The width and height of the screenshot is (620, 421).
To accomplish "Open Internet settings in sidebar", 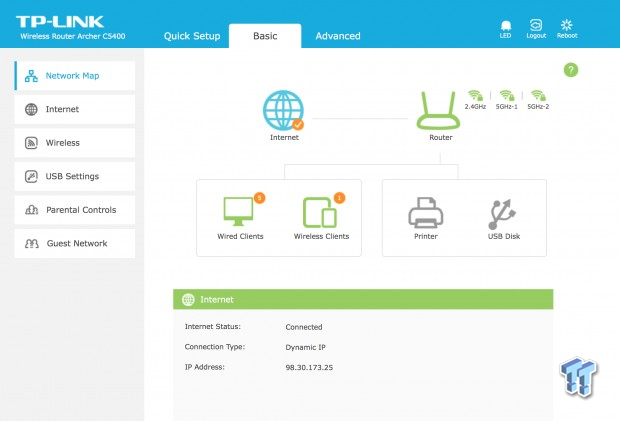I will click(x=75, y=109).
